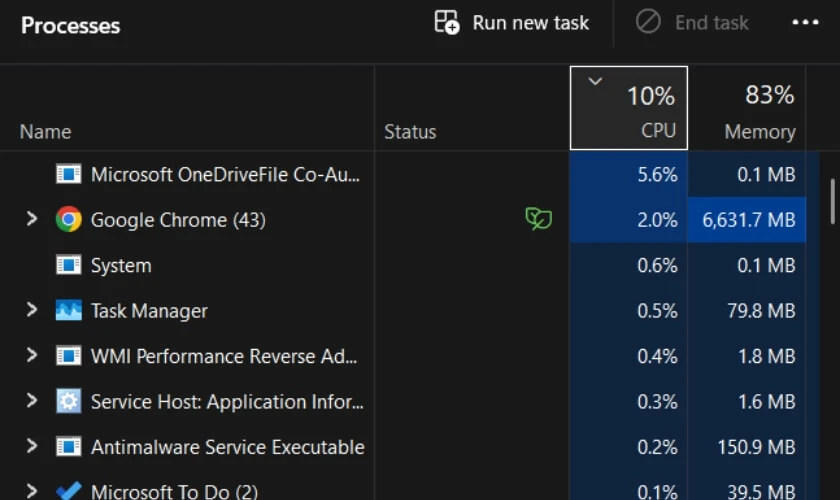Expand Service Host: Application Information row
This screenshot has width=840, height=500.
[x=32, y=401]
